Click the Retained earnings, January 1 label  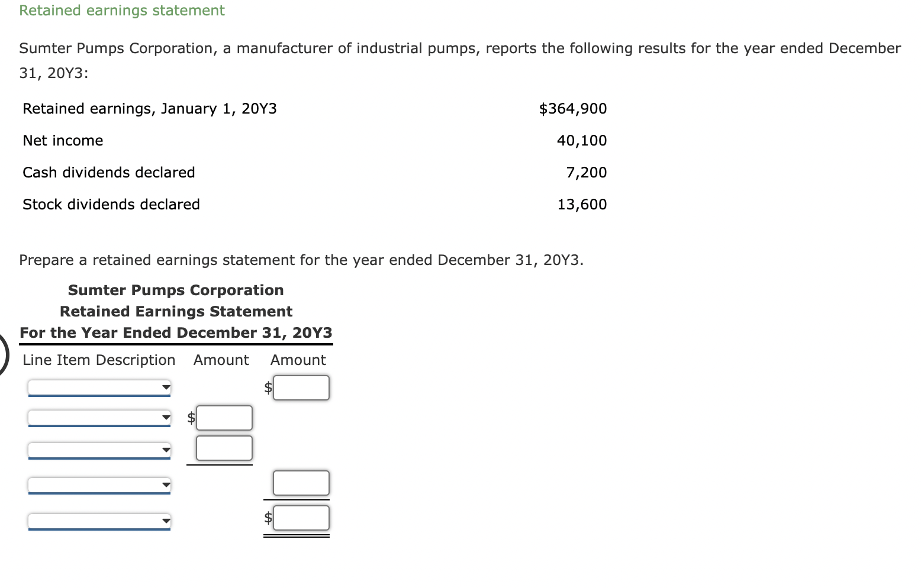(x=149, y=108)
